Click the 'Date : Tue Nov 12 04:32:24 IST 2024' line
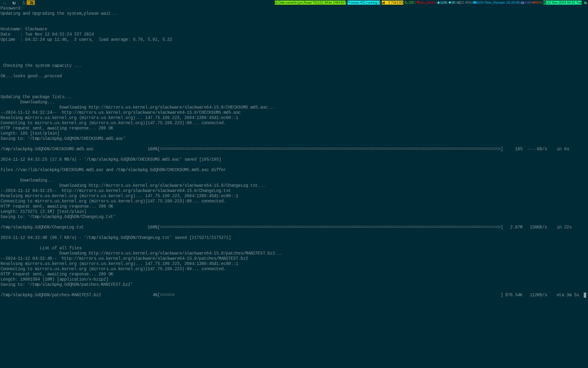Image resolution: width=588 pixels, height=368 pixels. tap(47, 34)
